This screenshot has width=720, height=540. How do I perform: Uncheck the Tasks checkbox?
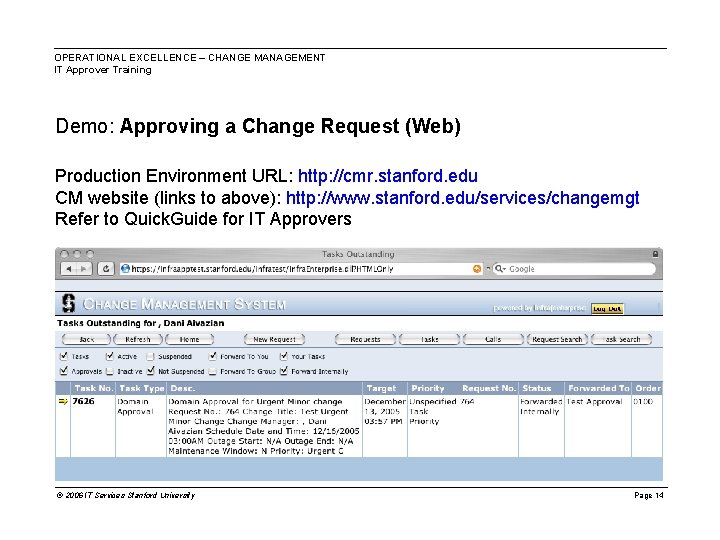[64, 356]
